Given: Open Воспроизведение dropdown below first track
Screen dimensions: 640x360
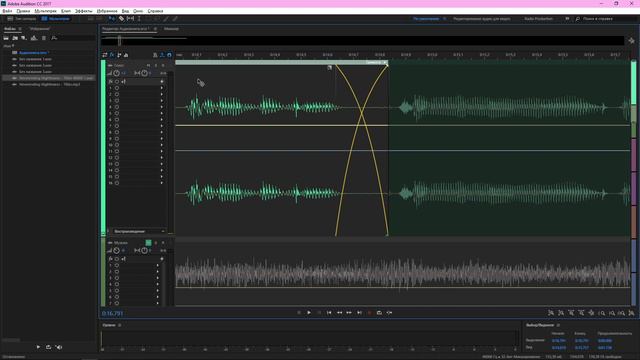Looking at the screenshot, I should pyautogui.click(x=139, y=231).
